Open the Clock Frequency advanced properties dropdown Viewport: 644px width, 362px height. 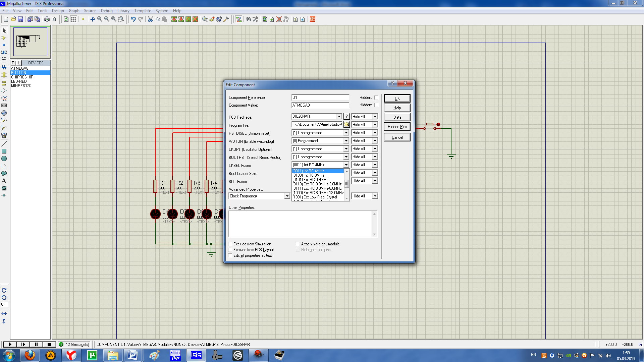pyautogui.click(x=287, y=196)
